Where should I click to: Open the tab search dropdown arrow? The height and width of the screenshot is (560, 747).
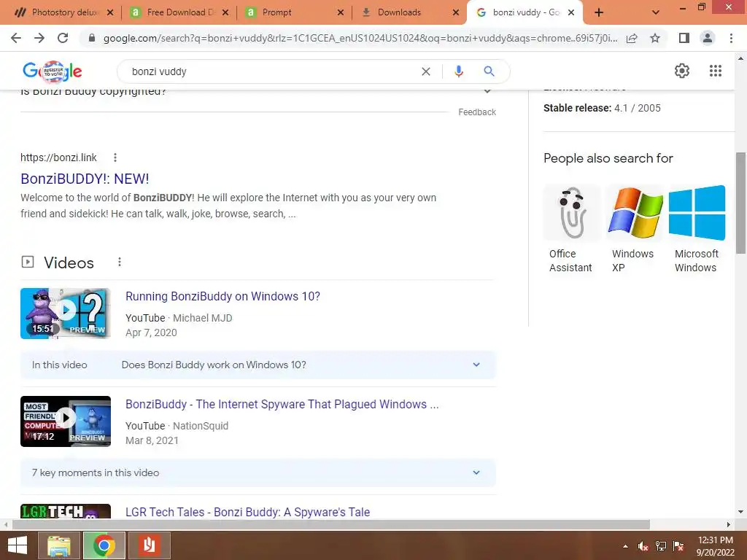656,12
